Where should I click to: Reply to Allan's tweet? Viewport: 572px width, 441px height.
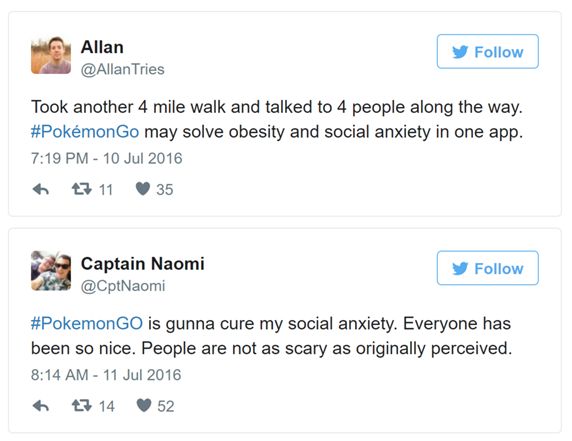pyautogui.click(x=40, y=190)
